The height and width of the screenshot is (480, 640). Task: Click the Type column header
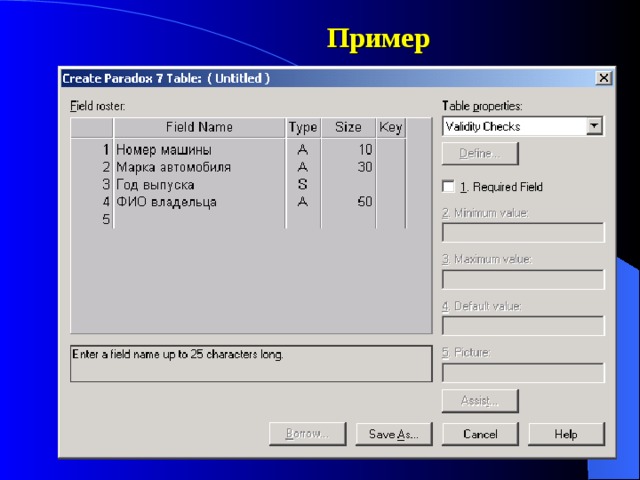pos(303,127)
